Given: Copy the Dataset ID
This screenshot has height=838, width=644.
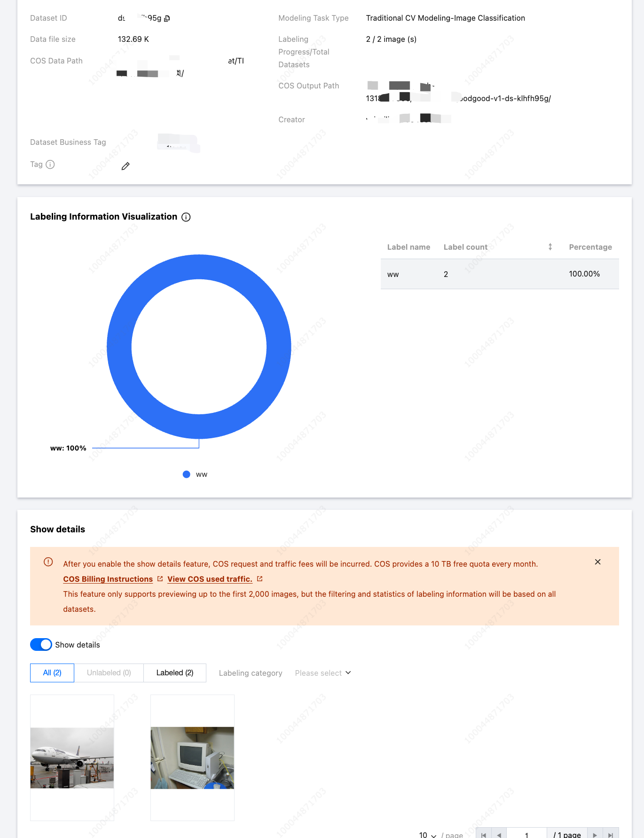Looking at the screenshot, I should click(167, 18).
